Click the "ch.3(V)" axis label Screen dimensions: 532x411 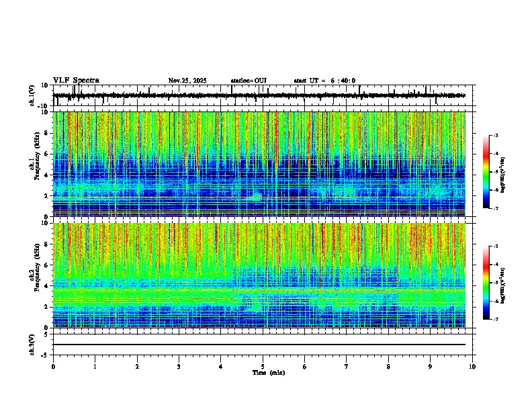click(x=32, y=345)
